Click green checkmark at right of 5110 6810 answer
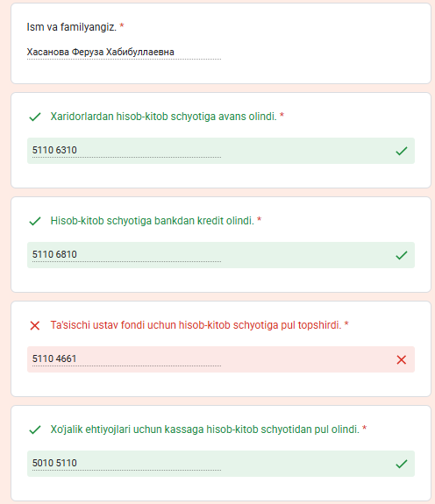This screenshot has width=435, height=504. pos(402,255)
